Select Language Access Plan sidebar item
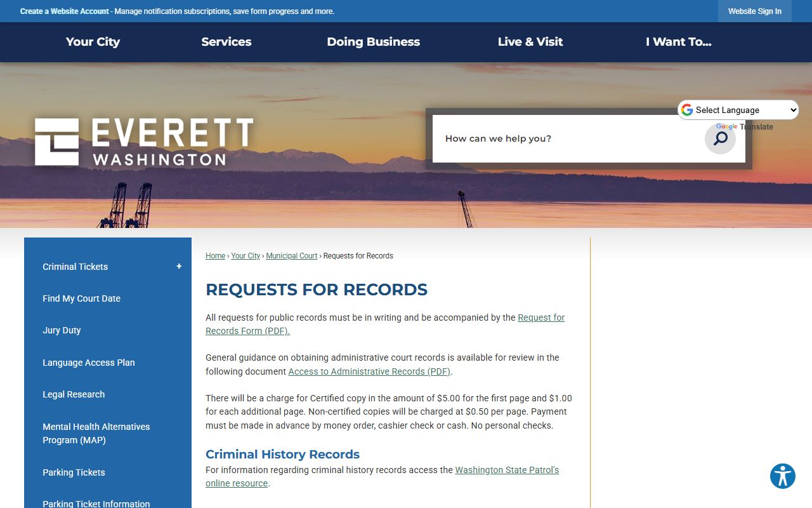Viewport: 812px width, 508px height. pos(89,363)
